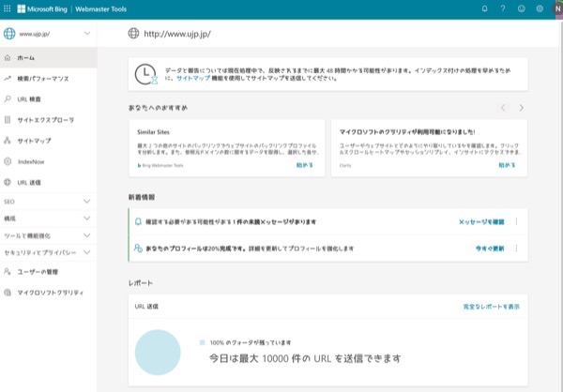Open the app launcher grid icon
Screen dimensions: 563x392
(x=7, y=8)
